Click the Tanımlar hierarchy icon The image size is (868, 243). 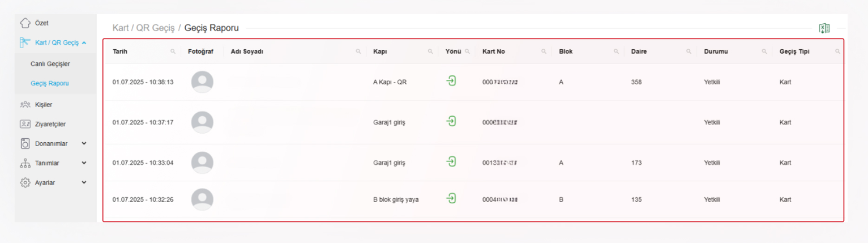pyautogui.click(x=25, y=163)
